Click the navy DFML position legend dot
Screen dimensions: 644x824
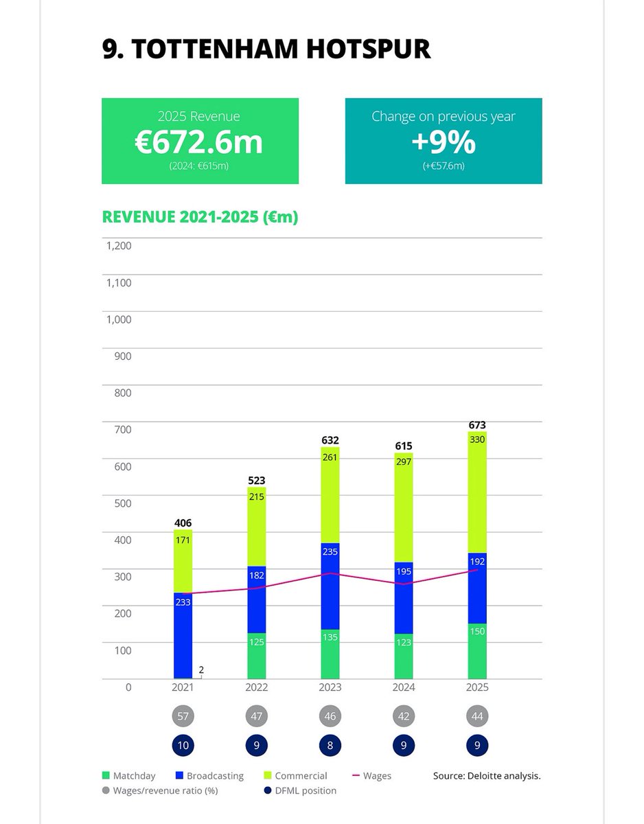(268, 790)
